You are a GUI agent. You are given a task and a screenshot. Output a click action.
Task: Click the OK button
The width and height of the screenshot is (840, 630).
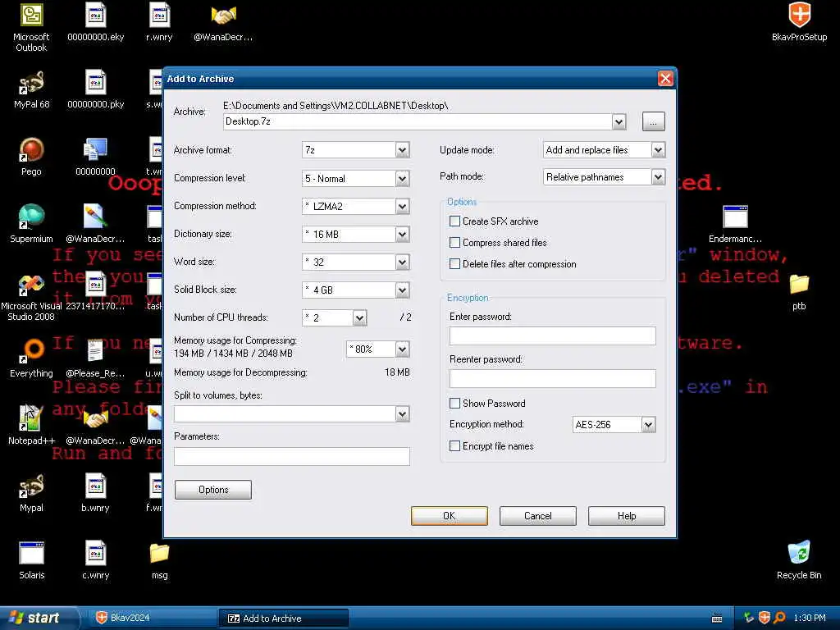coord(449,516)
